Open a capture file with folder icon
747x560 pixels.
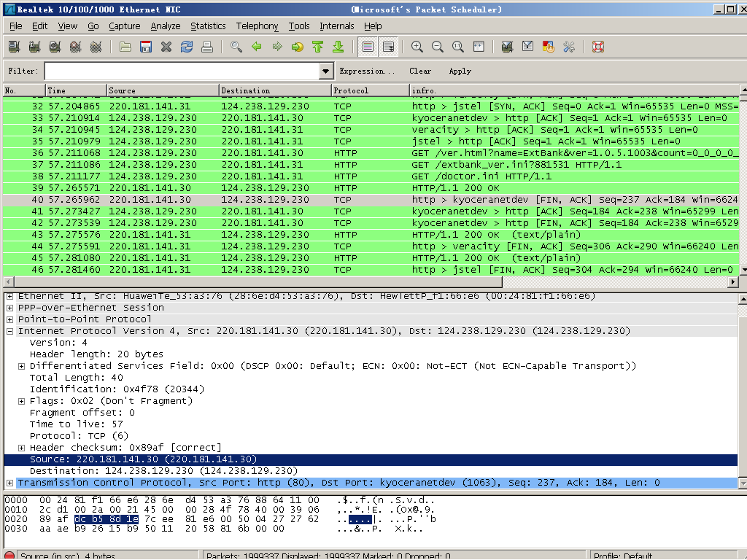[x=125, y=47]
